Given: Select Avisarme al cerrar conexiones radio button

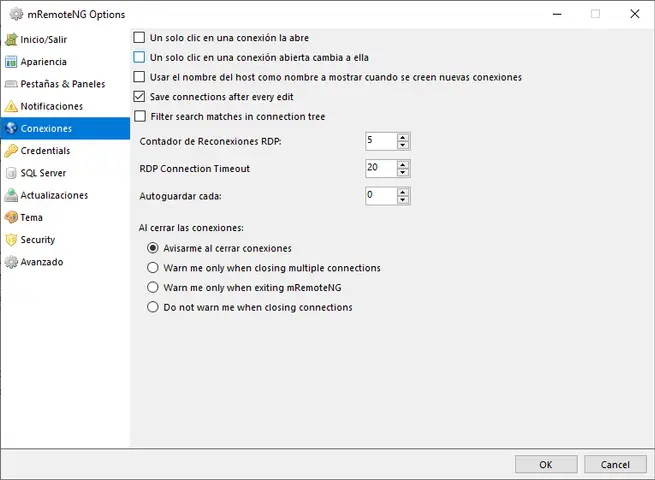Looking at the screenshot, I should click(153, 248).
